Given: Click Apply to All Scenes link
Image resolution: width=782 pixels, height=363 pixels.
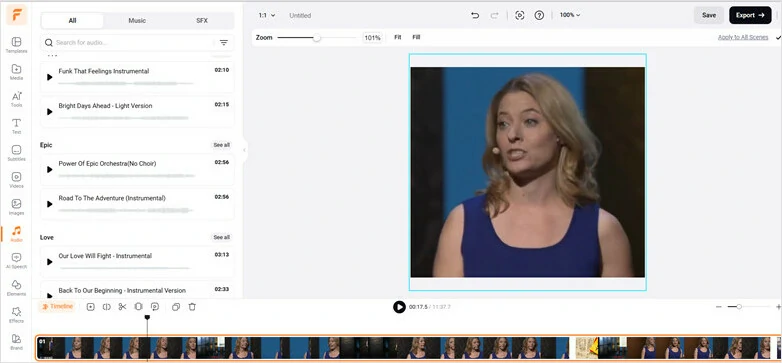Looking at the screenshot, I should click(x=743, y=37).
